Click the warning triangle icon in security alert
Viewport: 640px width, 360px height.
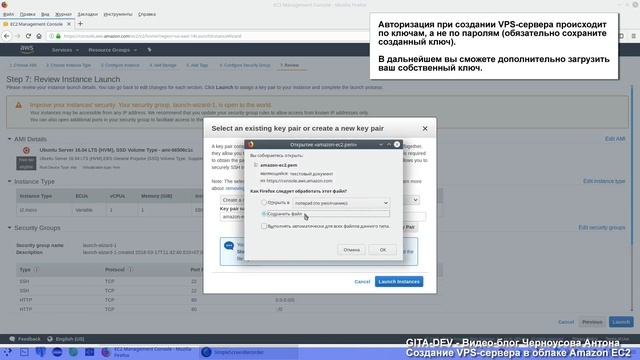pos(19,105)
